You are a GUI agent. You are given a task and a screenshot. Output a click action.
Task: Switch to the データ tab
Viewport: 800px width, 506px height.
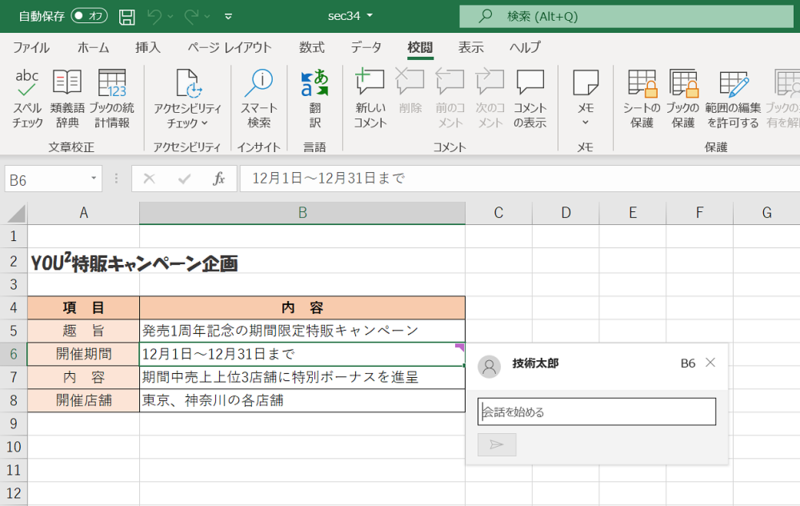tap(366, 47)
